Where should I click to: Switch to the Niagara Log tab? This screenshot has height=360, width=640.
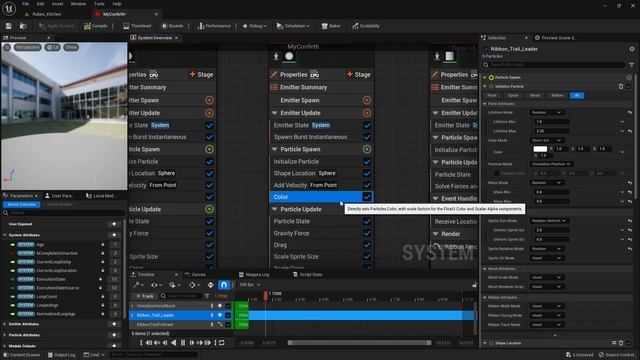tap(254, 274)
